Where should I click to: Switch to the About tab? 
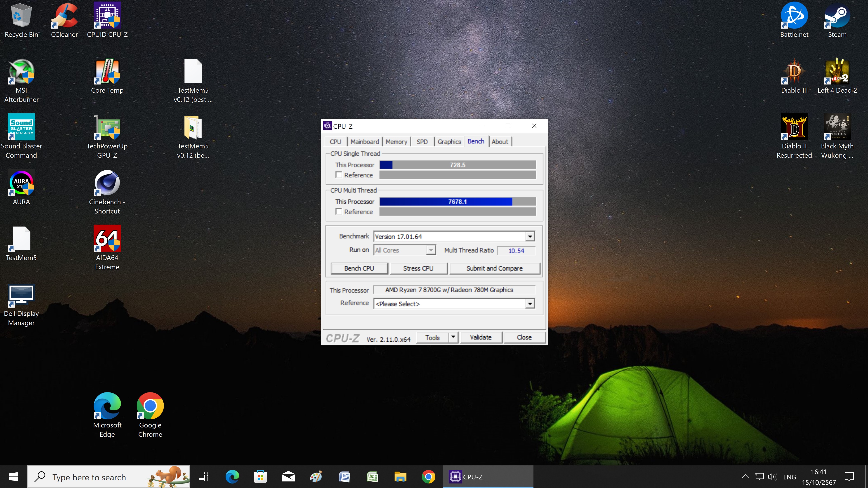coord(500,142)
